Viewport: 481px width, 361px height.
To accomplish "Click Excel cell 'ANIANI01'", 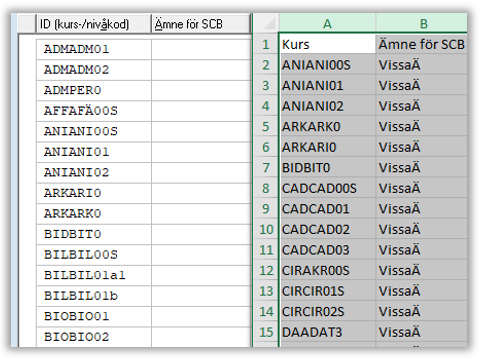I will pos(327,86).
